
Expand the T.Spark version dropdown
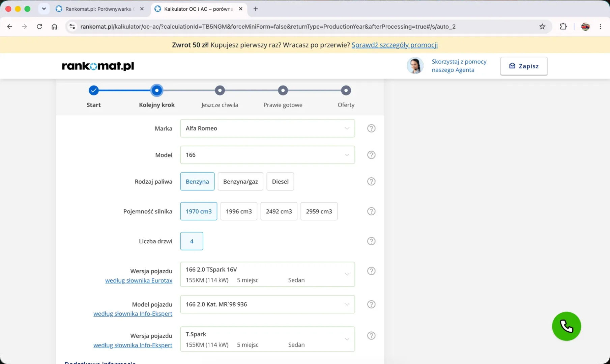pyautogui.click(x=267, y=339)
